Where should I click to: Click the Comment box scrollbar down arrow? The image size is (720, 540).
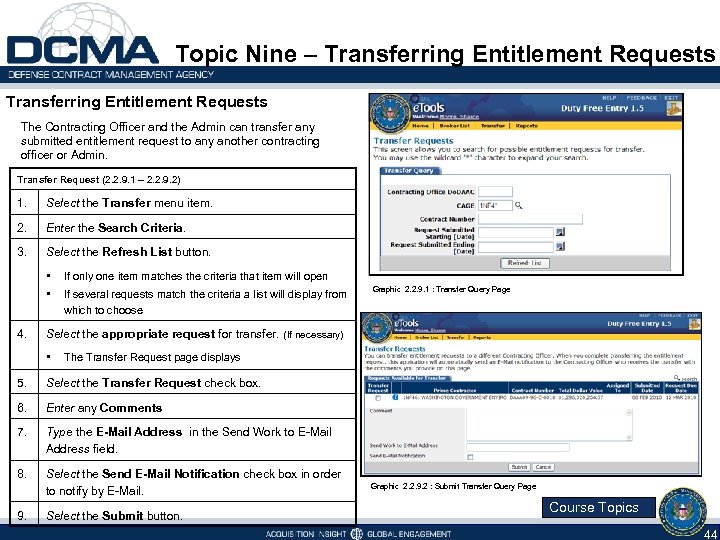coord(629,438)
